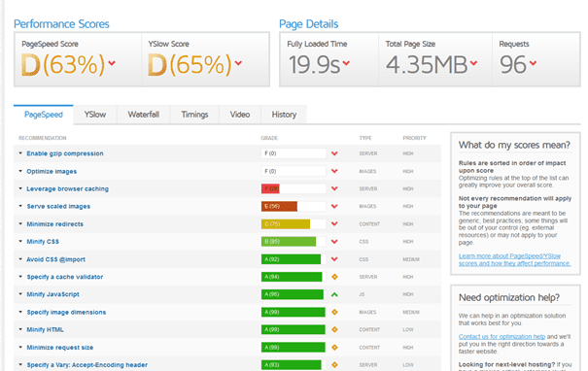Click red down arrow for Minify CSS

pos(334,241)
